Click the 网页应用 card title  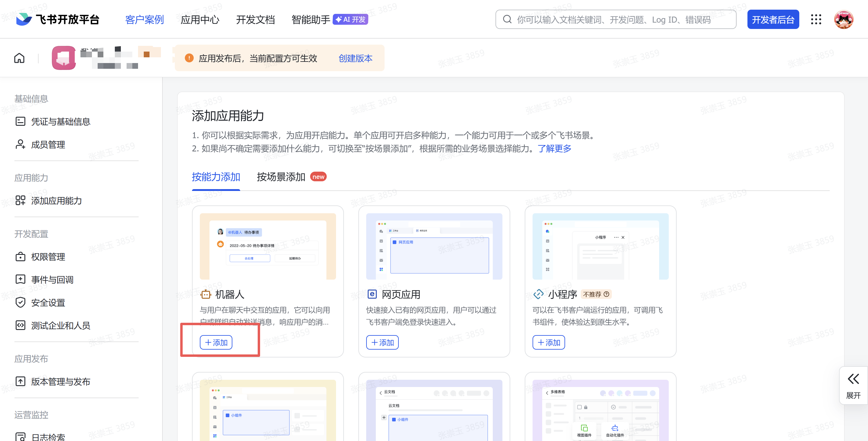(401, 294)
